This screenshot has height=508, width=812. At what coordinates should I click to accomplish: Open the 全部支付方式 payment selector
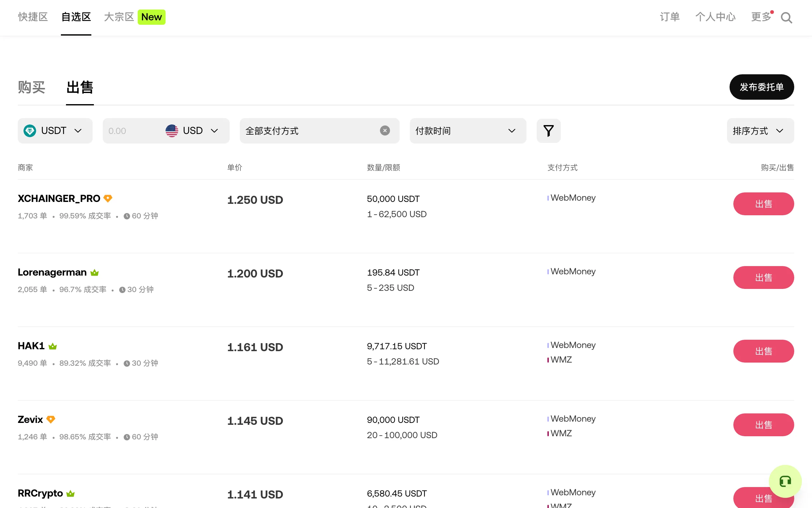pyautogui.click(x=319, y=131)
